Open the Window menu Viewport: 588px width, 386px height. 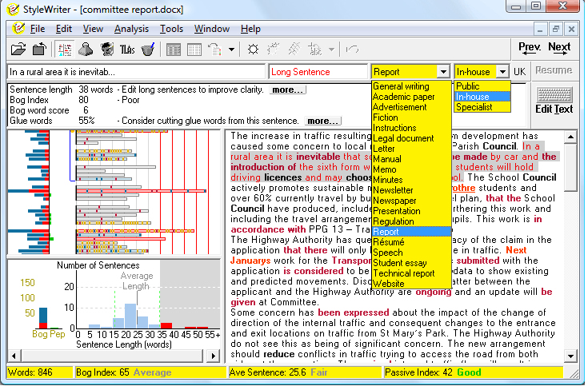pos(211,29)
